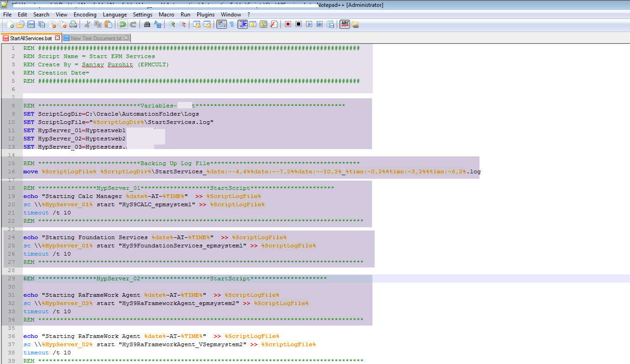This screenshot has width=630, height=364.
Task: Click the Save All toolbar icon
Action: [x=41, y=24]
